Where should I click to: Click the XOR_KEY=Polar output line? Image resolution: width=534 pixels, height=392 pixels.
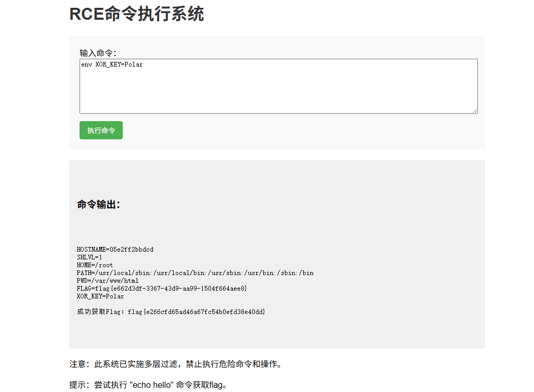click(100, 296)
